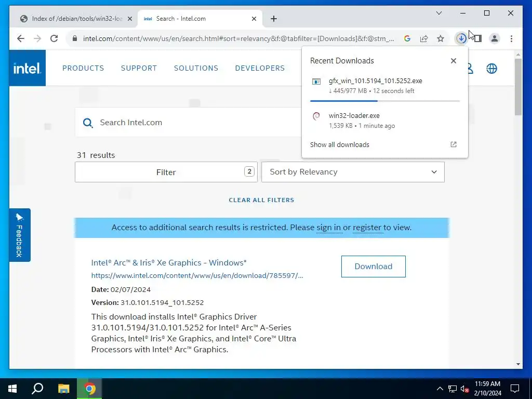Click the site lock icon in the address bar
Viewport: 532px width, 399px height.
pyautogui.click(x=75, y=38)
